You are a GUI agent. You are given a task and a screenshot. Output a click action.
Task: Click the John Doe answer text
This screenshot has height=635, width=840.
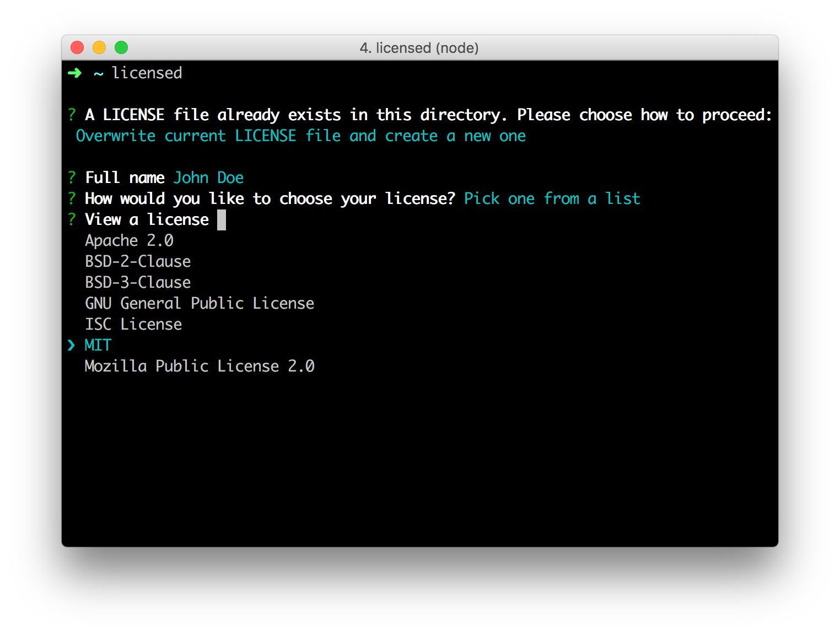[x=208, y=177]
